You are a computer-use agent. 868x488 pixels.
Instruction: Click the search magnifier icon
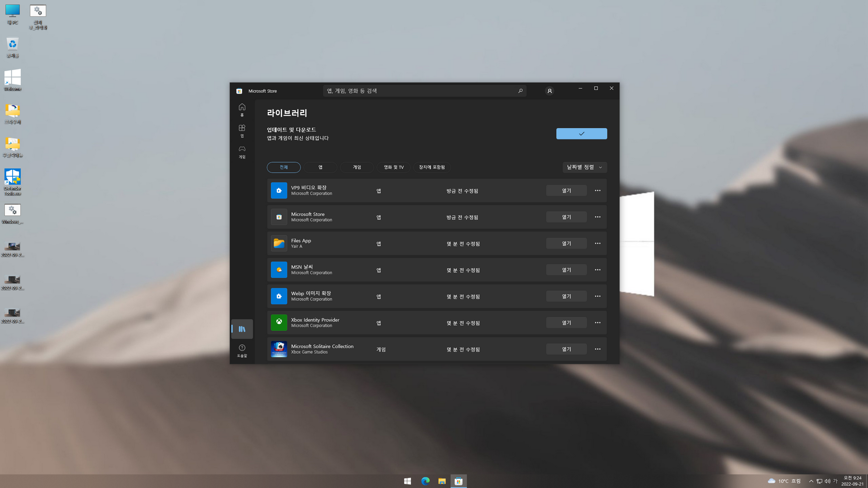(x=520, y=91)
